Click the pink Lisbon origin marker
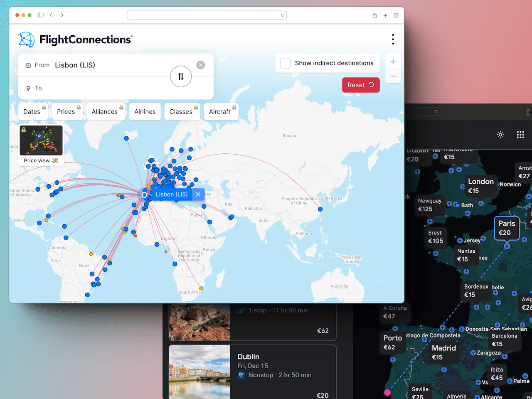 [387, 392]
